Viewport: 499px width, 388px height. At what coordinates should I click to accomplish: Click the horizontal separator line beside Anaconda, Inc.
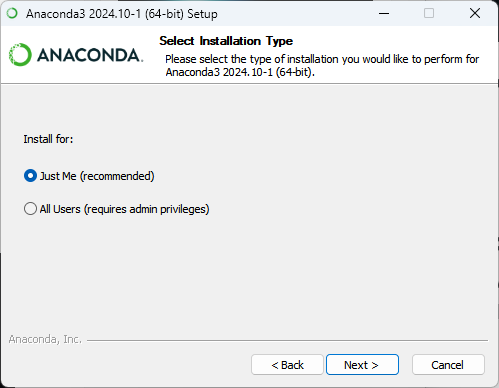point(287,340)
